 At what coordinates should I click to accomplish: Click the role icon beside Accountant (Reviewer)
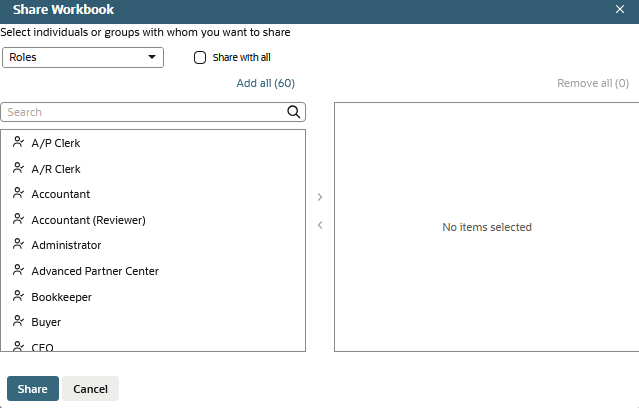(x=18, y=219)
